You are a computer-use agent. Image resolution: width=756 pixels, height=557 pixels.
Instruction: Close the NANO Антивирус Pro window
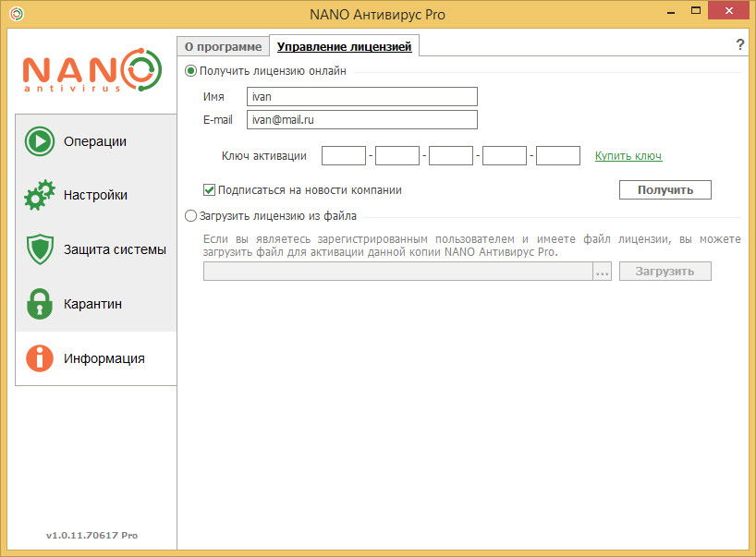click(x=728, y=10)
